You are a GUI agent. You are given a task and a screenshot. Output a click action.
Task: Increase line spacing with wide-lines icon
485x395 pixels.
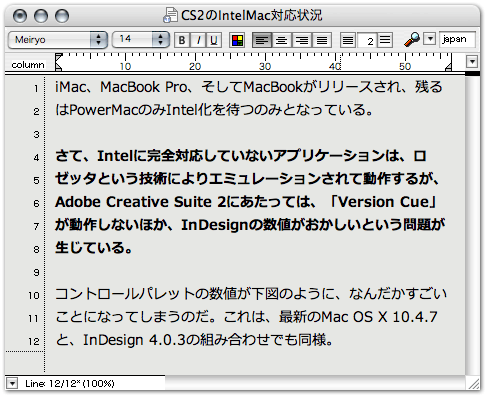click(x=385, y=40)
